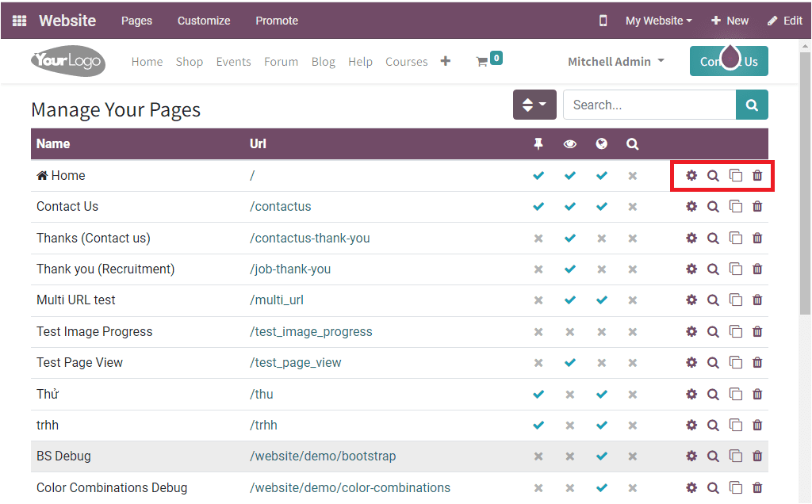Viewport: 812px width, 504px height.
Task: Open the Promote menu
Action: coord(276,21)
